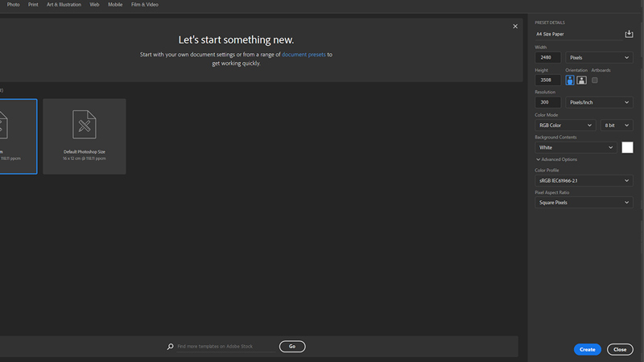Enable the Artboards checkbox
The width and height of the screenshot is (644, 362).
tap(595, 80)
